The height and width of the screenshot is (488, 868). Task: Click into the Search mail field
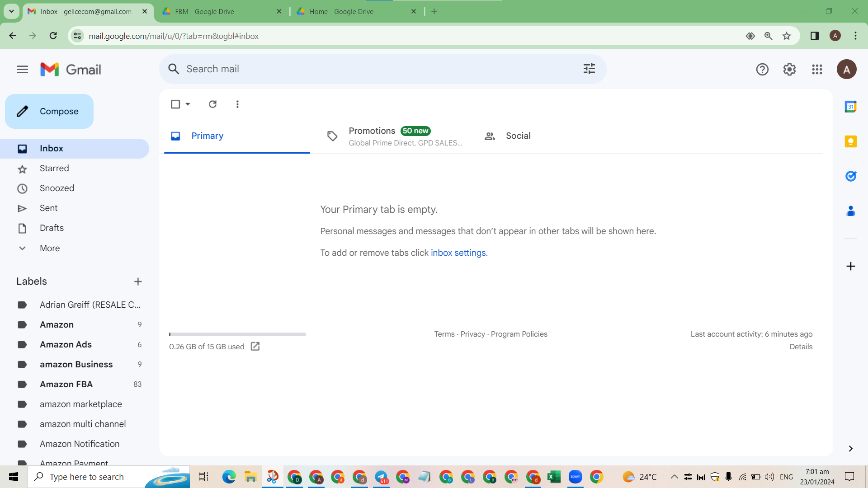pos(382,69)
